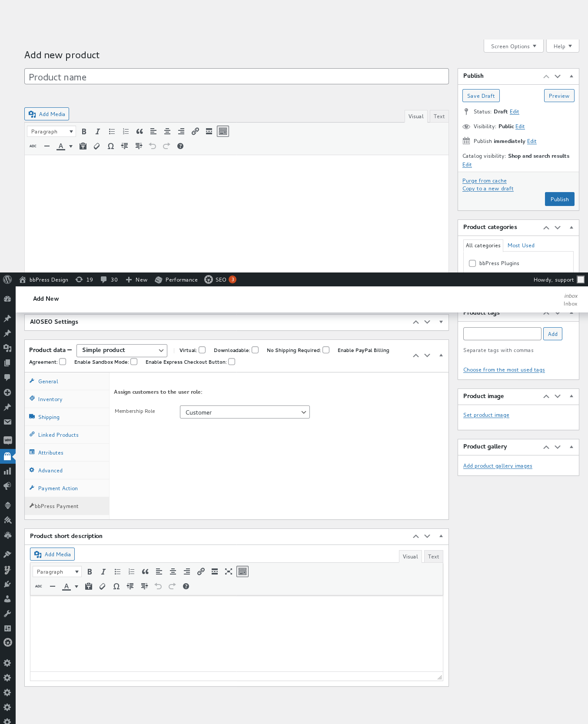Grab the short description editor resize handle
This screenshot has height=724, width=588.
coord(439,677)
